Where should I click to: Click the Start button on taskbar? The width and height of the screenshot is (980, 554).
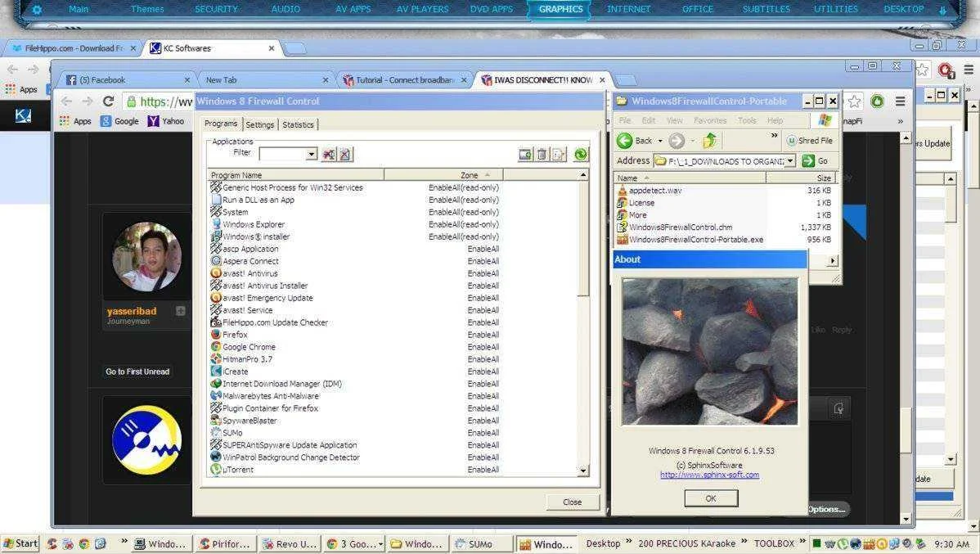pyautogui.click(x=20, y=543)
